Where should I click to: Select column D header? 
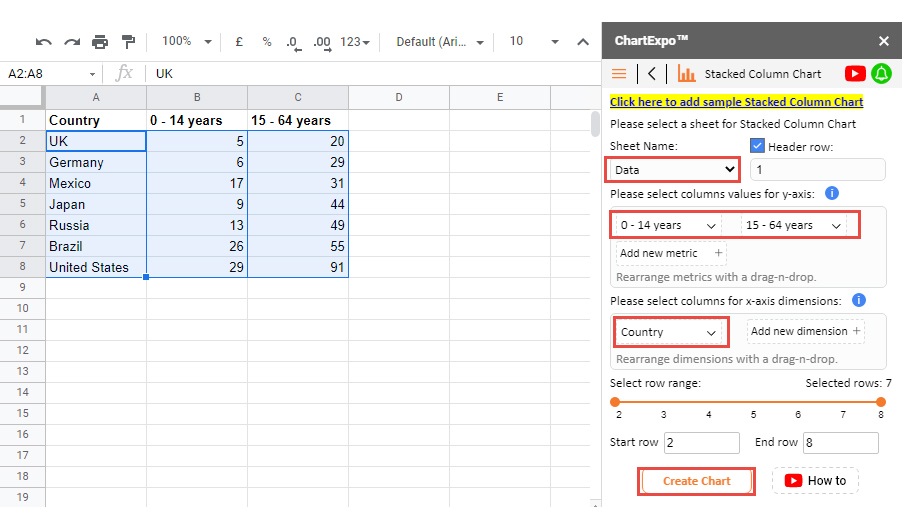pos(399,97)
